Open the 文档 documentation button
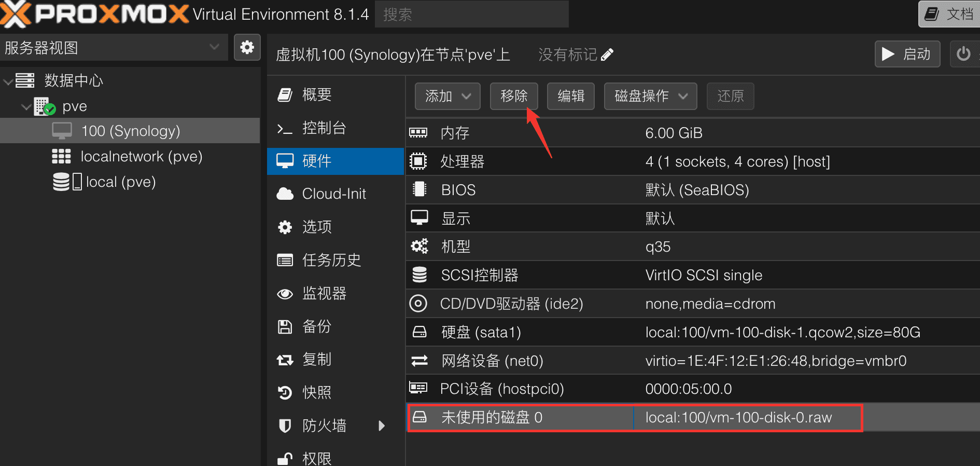 coord(950,14)
